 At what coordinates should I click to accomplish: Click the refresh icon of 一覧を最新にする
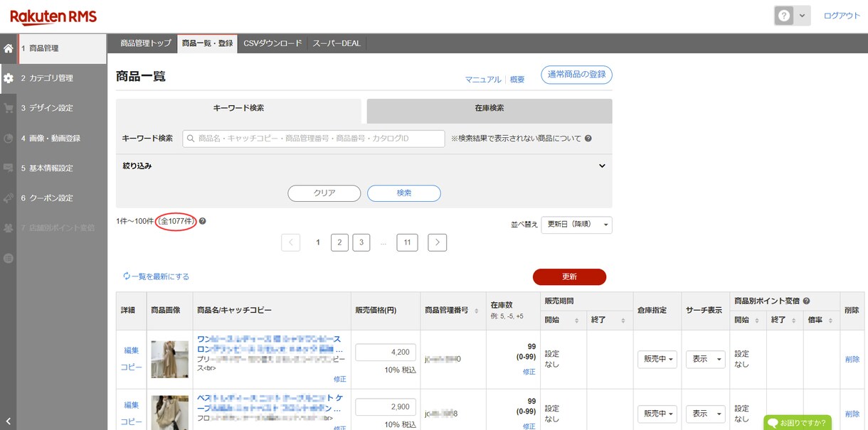127,276
